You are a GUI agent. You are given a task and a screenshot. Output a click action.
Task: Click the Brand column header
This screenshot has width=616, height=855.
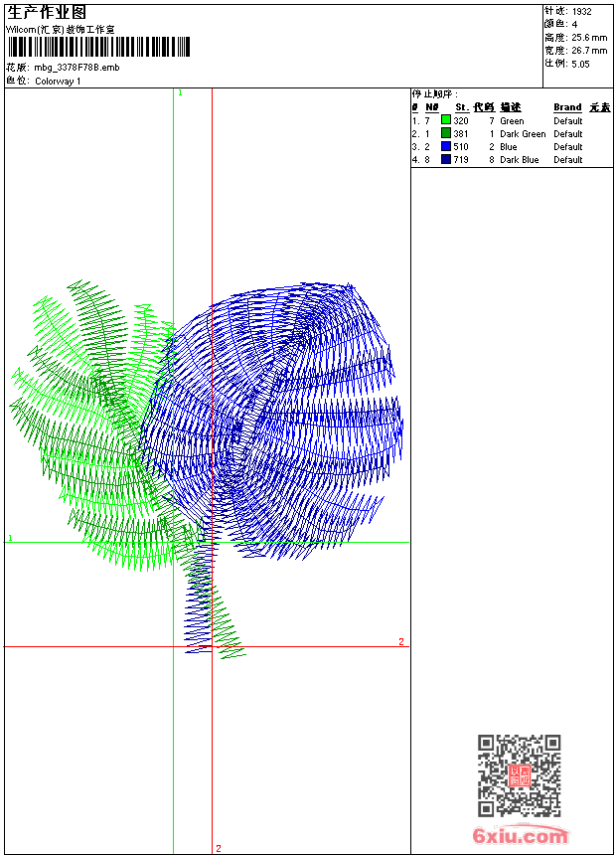tap(567, 107)
